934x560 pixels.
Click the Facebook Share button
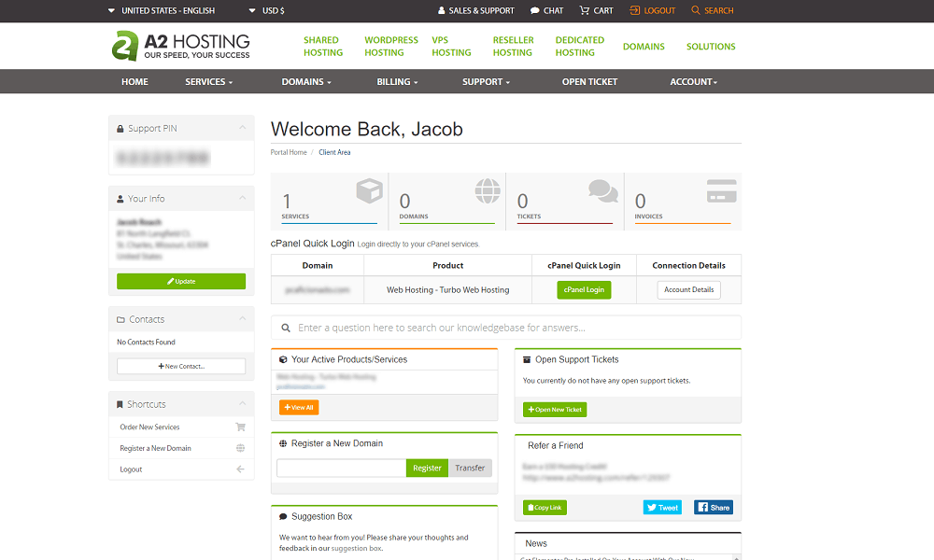click(714, 508)
